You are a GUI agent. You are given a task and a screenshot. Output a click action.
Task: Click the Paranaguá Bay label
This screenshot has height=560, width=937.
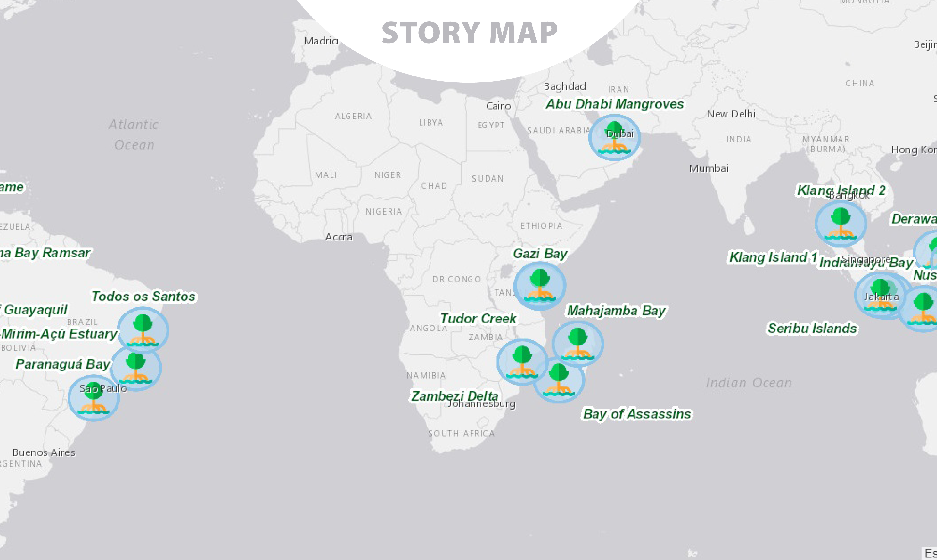pos(63,364)
